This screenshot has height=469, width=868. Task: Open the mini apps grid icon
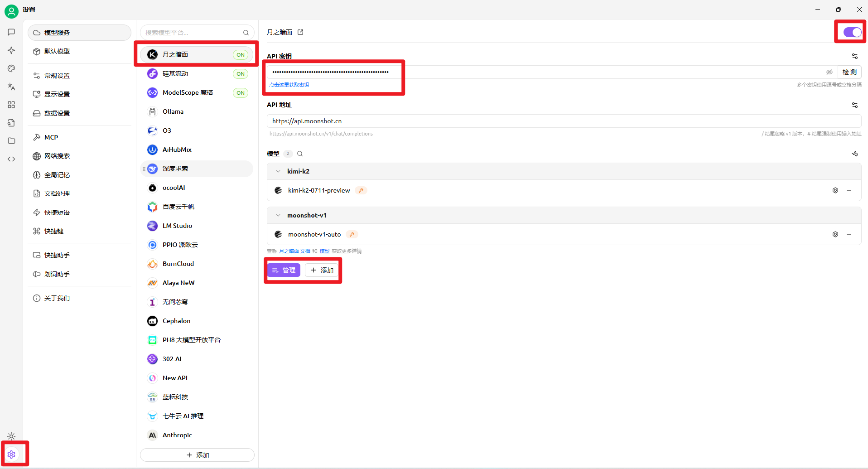coord(11,105)
